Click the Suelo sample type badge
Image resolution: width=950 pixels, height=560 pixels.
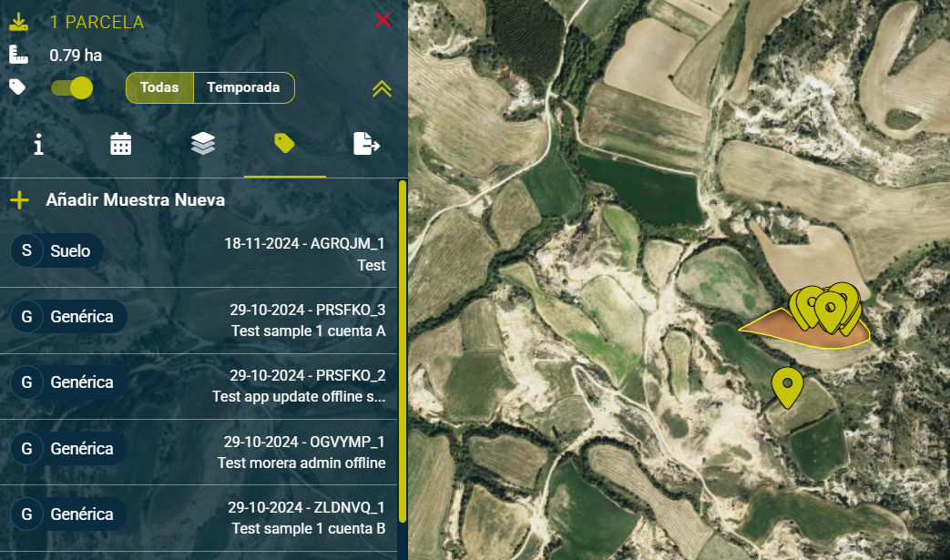(x=57, y=250)
